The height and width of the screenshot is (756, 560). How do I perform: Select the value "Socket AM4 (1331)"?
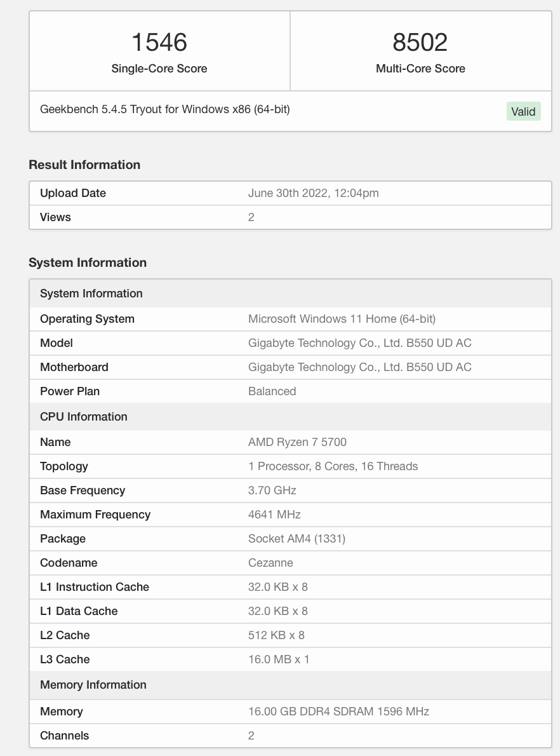(x=297, y=539)
